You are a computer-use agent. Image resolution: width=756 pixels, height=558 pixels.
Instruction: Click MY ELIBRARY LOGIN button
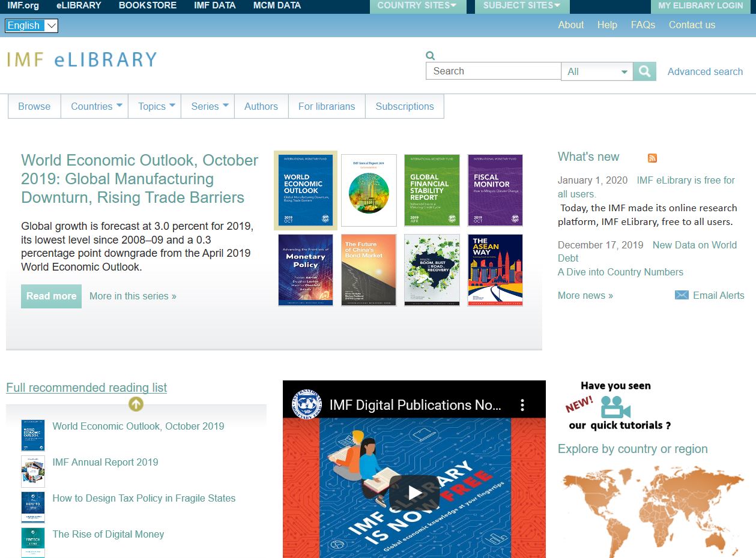click(x=701, y=6)
